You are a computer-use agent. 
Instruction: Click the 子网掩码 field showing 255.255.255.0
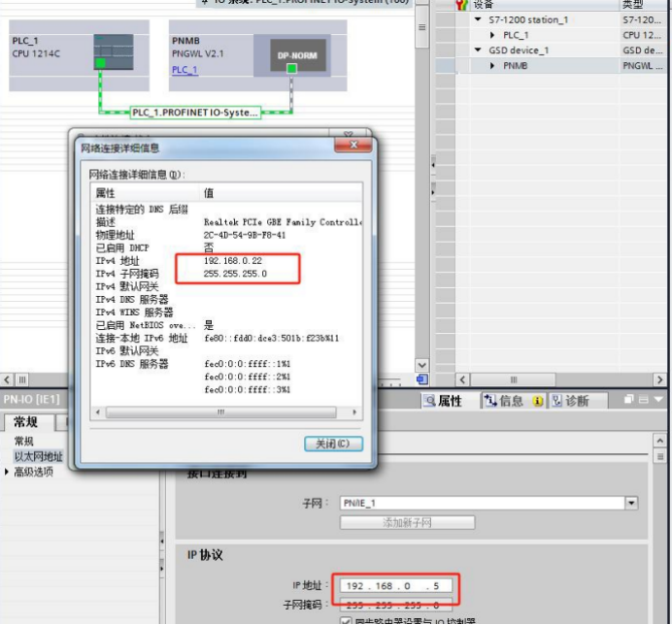pyautogui.click(x=396, y=605)
